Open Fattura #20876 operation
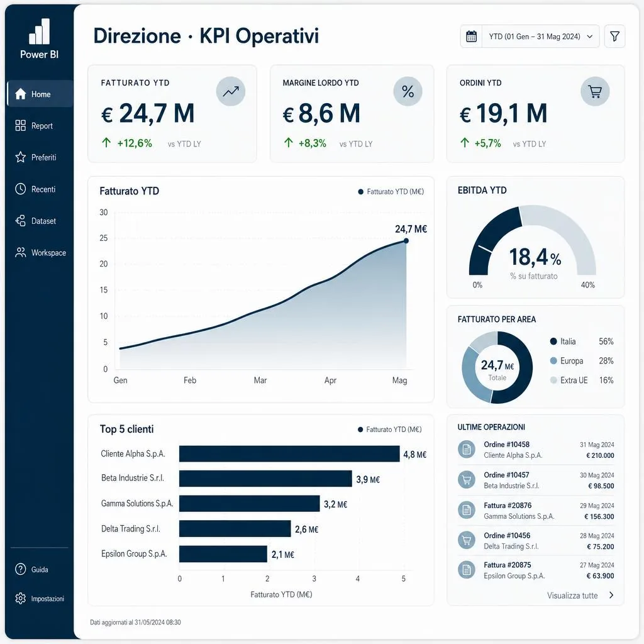 pos(536,511)
